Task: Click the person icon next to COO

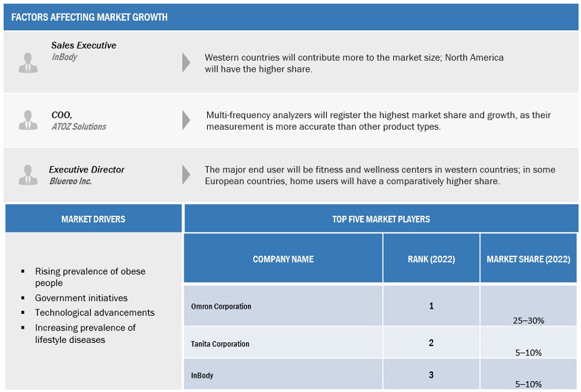Action: (x=27, y=120)
